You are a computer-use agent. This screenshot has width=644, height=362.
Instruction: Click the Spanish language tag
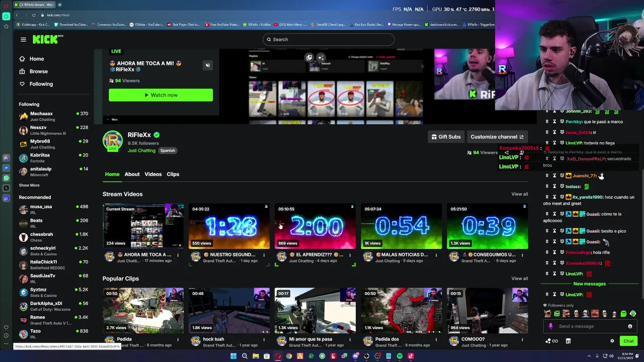(168, 151)
